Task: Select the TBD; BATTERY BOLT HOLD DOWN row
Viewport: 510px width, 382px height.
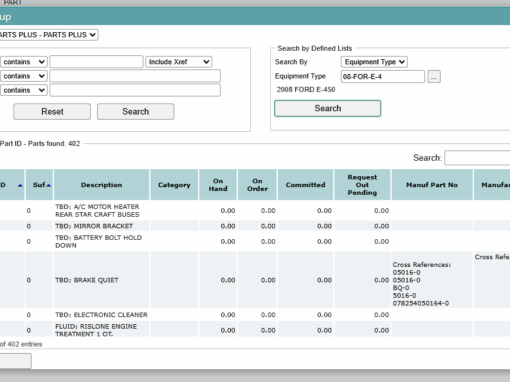Action: point(255,241)
